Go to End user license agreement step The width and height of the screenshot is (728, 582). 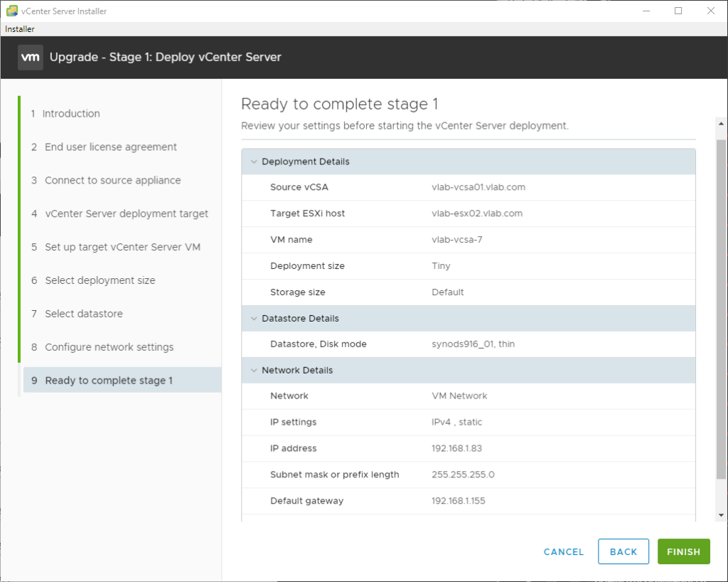(104, 147)
